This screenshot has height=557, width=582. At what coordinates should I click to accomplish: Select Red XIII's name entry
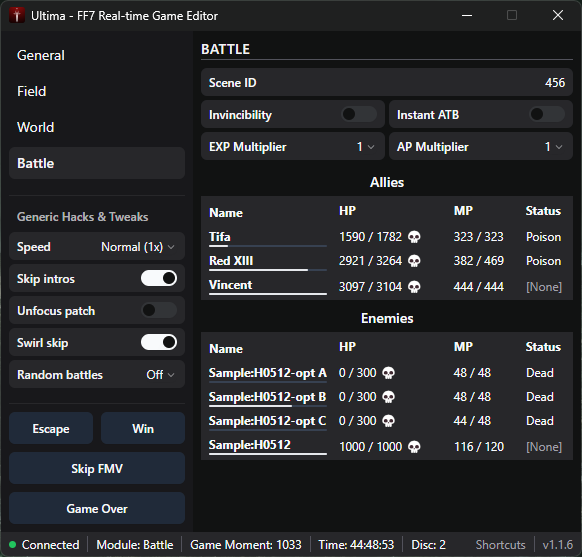231,261
